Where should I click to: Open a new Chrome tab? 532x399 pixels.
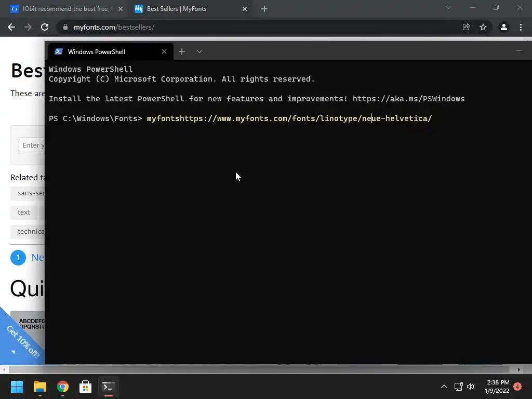click(x=264, y=9)
